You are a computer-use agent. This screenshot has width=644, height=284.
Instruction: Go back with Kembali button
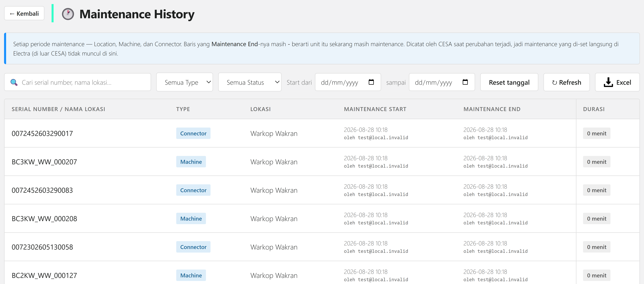[x=24, y=13]
